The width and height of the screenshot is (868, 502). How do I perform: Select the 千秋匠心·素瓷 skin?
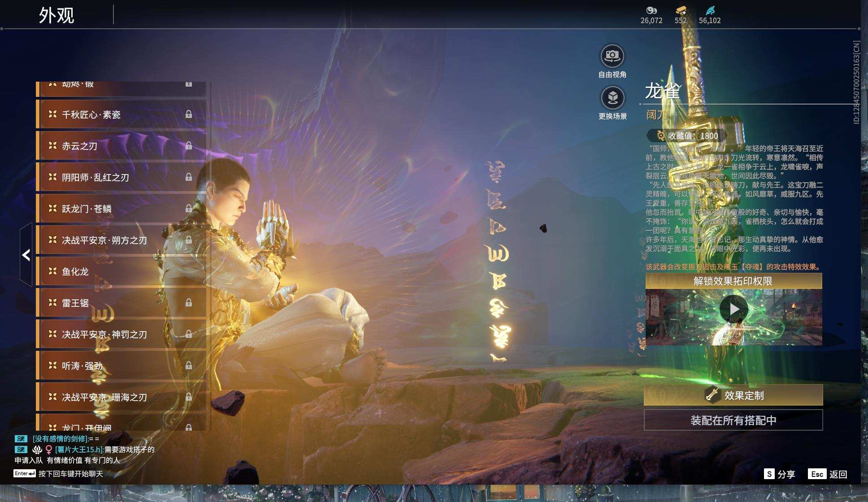pos(121,114)
